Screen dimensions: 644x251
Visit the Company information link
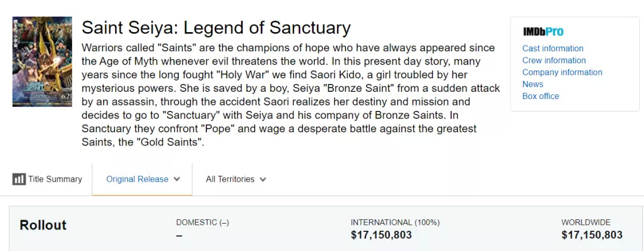pyautogui.click(x=562, y=72)
